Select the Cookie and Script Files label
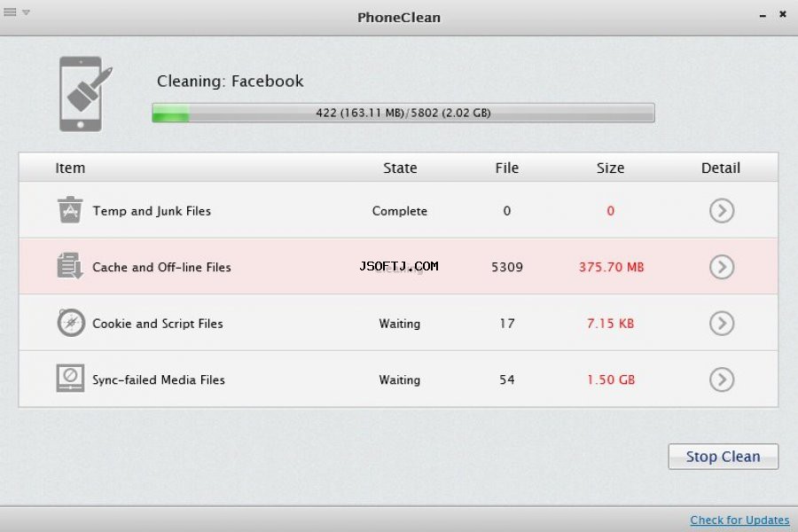This screenshot has width=798, height=532. coord(158,324)
